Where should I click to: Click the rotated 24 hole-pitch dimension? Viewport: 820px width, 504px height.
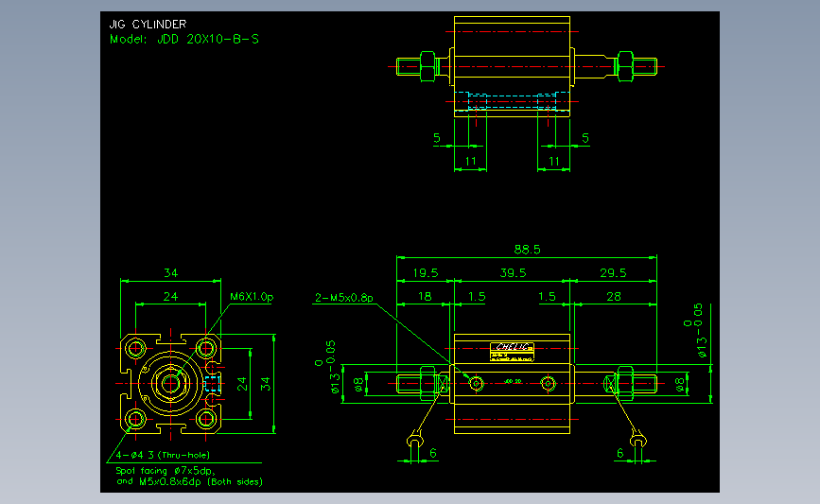pos(242,384)
